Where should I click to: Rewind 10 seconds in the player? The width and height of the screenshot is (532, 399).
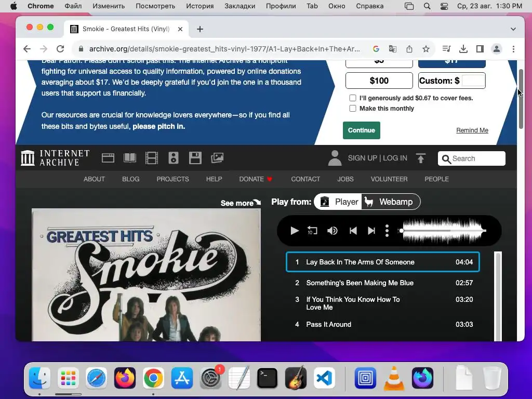coord(312,231)
